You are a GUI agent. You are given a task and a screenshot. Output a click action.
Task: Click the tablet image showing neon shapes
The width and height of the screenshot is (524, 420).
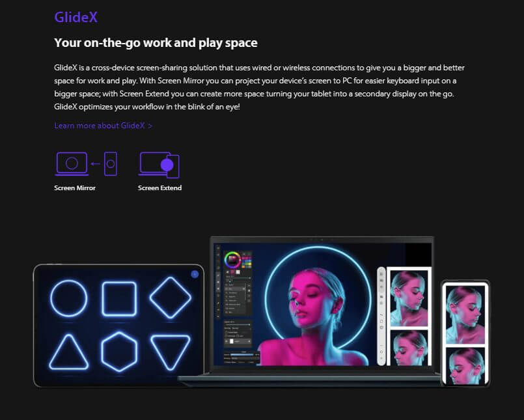118,326
